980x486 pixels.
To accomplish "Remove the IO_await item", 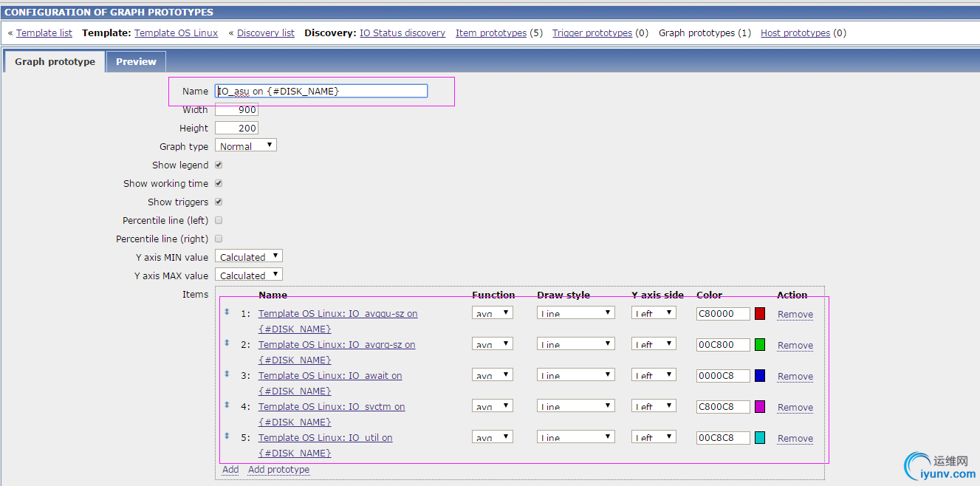I will pos(795,376).
